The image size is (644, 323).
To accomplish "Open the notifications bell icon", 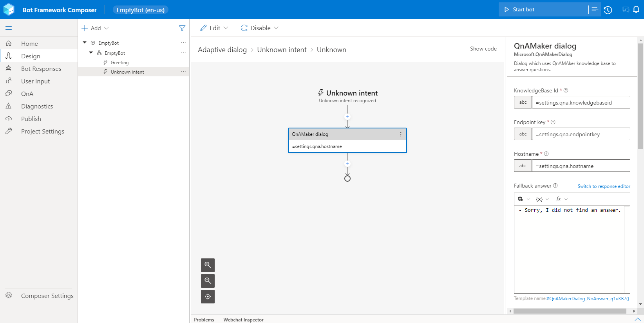I will pos(636,10).
